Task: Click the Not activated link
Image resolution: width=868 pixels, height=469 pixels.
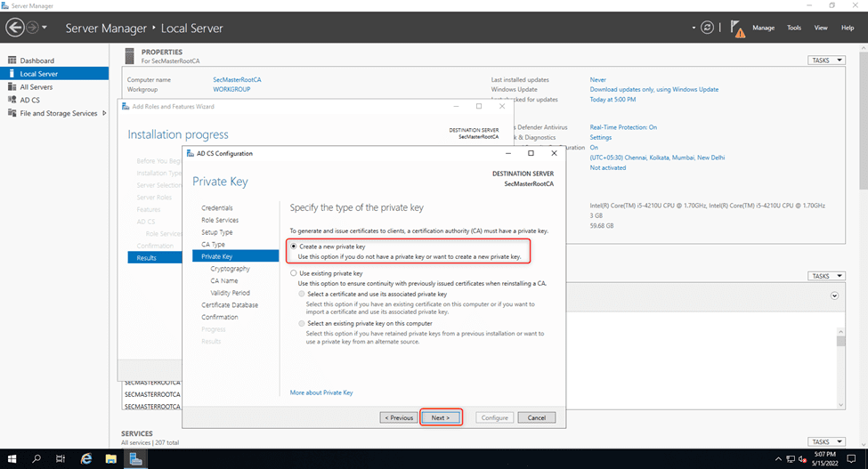Action: (608, 167)
